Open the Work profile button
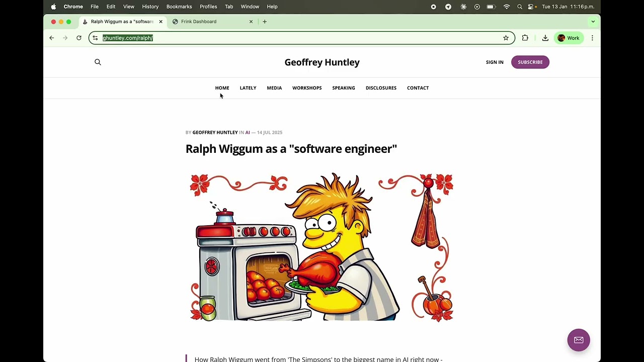Viewport: 644px width, 362px height. 569,38
